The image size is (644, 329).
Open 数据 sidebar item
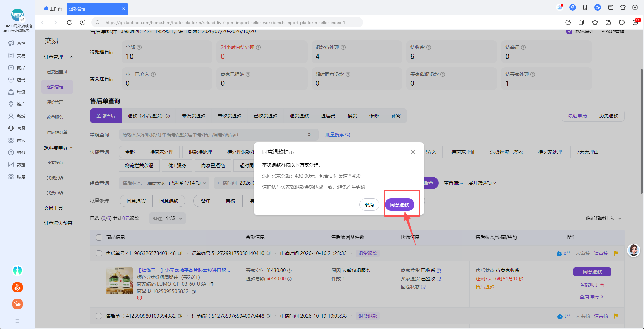17,164
